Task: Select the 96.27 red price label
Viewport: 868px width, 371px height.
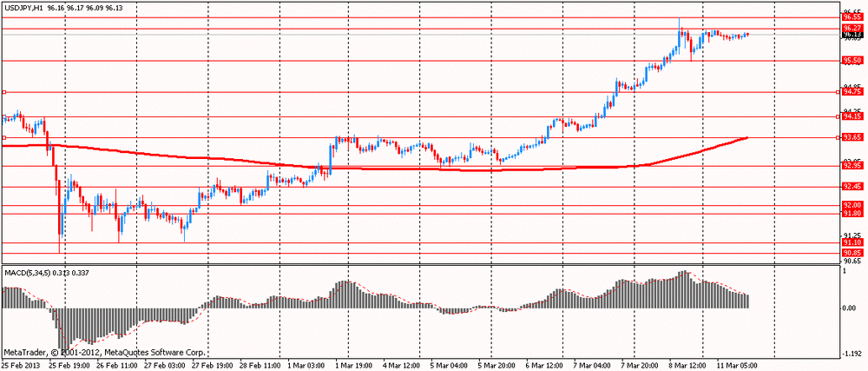Action: (851, 28)
